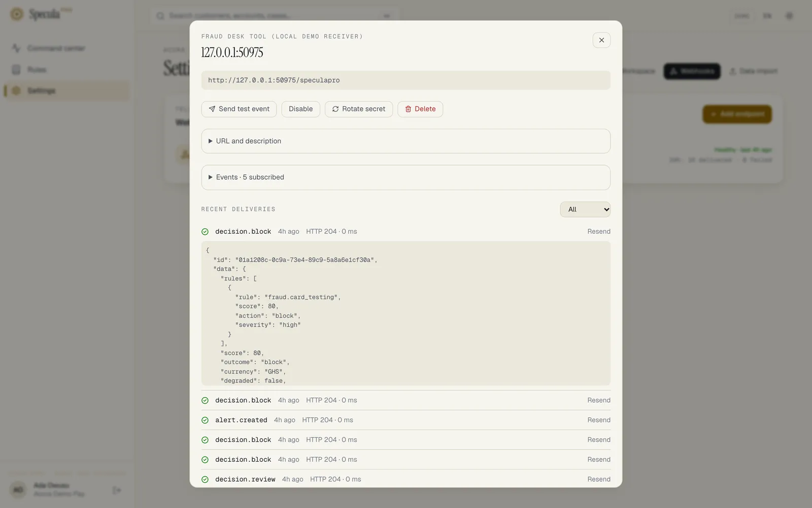This screenshot has height=508, width=812.
Task: Click Add endpoint button in background page
Action: pos(737,114)
